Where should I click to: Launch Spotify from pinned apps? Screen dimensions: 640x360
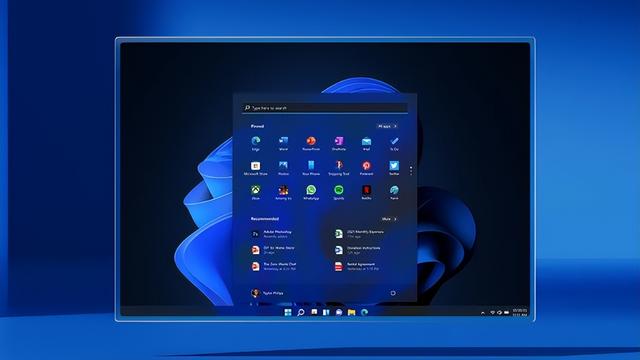pos(339,192)
